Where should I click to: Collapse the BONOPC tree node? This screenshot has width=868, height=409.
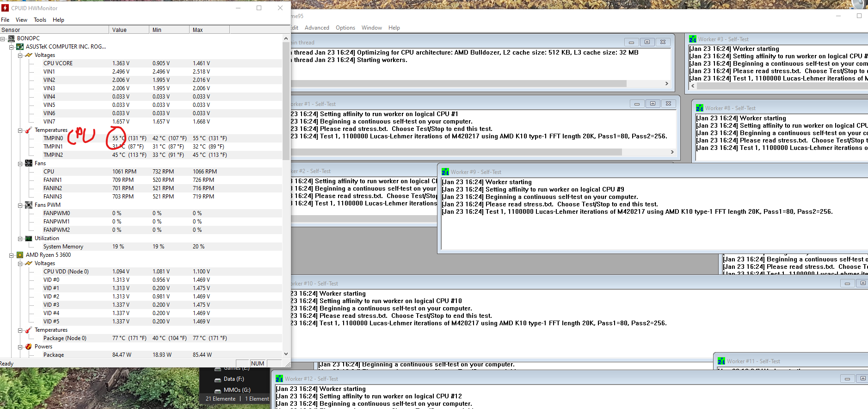point(3,38)
